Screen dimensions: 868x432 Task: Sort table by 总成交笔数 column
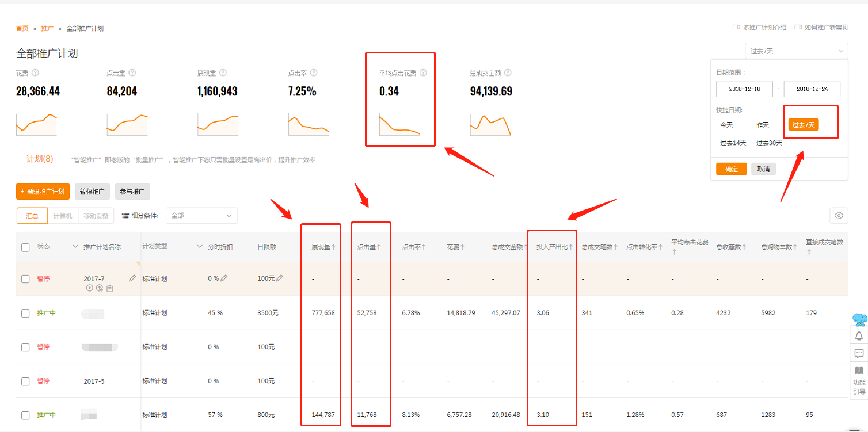(x=600, y=247)
